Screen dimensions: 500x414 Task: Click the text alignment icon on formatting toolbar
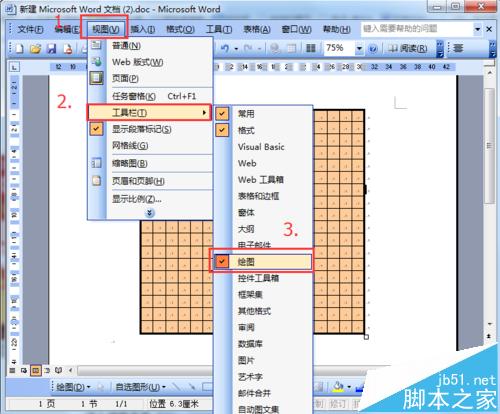(x=458, y=48)
